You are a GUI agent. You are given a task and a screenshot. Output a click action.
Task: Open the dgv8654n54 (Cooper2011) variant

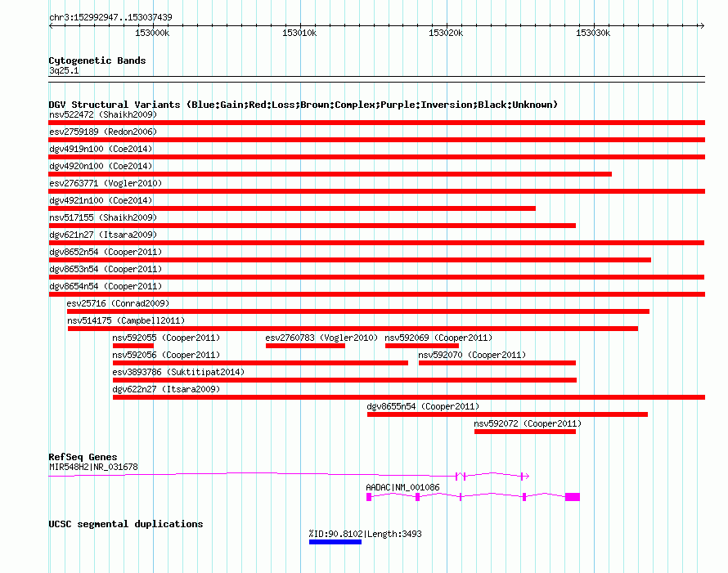(x=106, y=286)
